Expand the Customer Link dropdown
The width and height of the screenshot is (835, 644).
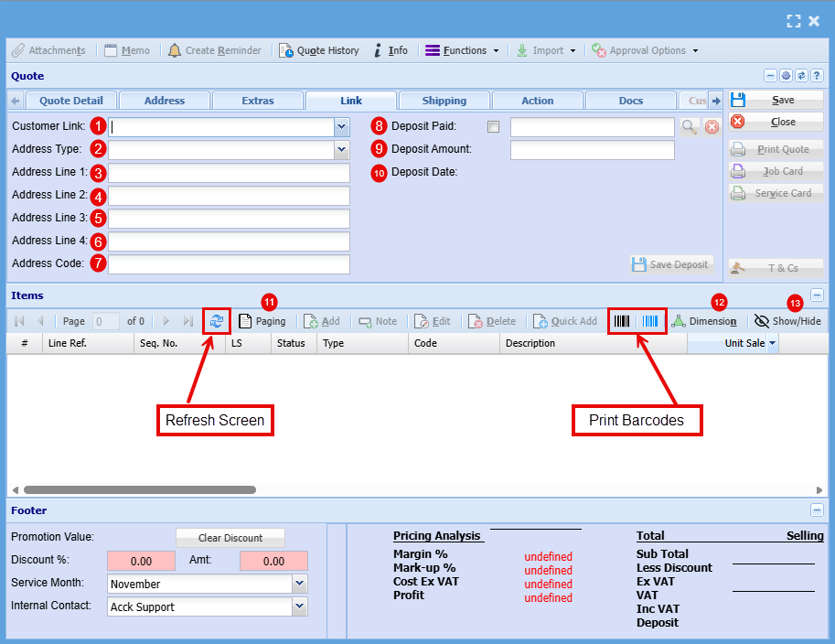(341, 127)
